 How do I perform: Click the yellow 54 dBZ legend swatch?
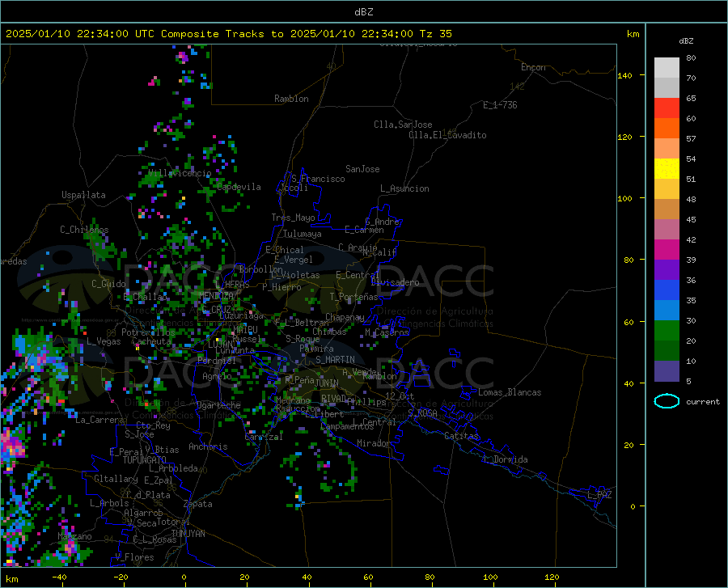667,168
